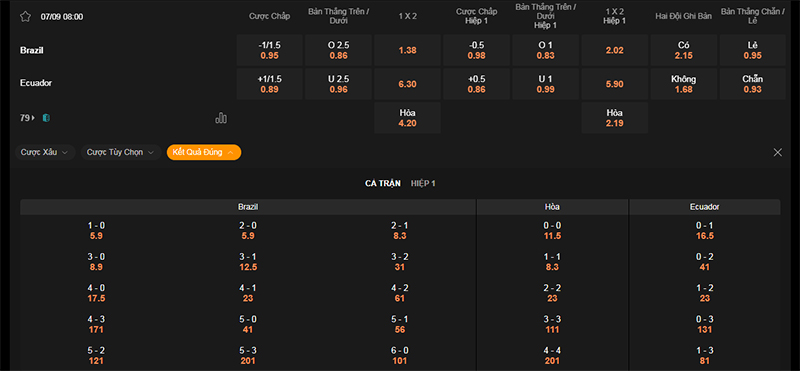This screenshot has width=800, height=371.
Task: Add match to favorites with star icon
Action: [25, 16]
